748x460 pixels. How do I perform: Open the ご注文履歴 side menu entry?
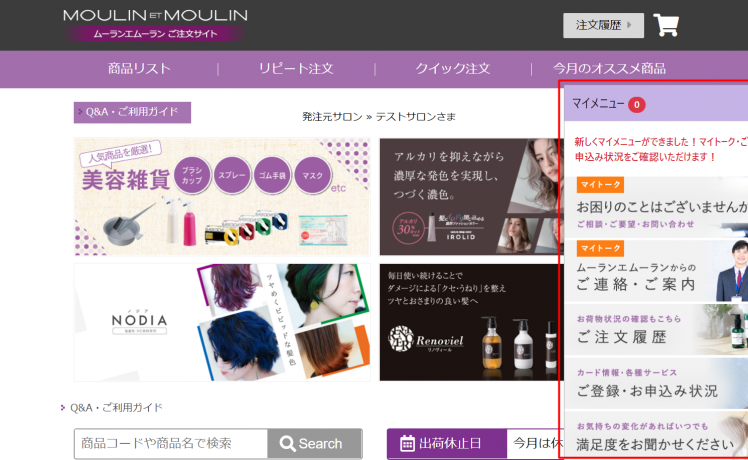coord(655,332)
